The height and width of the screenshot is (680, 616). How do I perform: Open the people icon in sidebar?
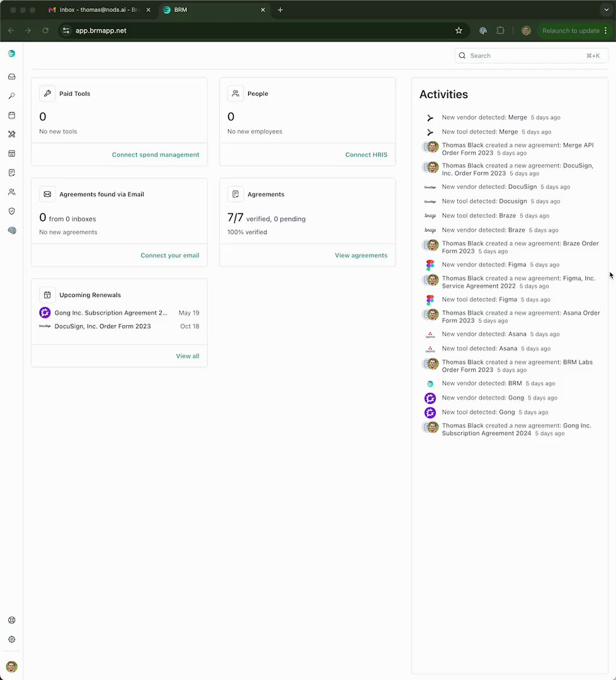click(12, 191)
